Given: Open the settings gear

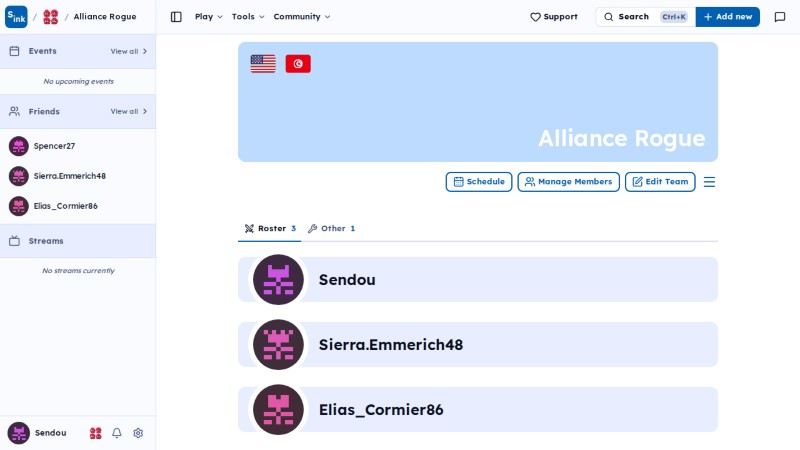Looking at the screenshot, I should (138, 433).
